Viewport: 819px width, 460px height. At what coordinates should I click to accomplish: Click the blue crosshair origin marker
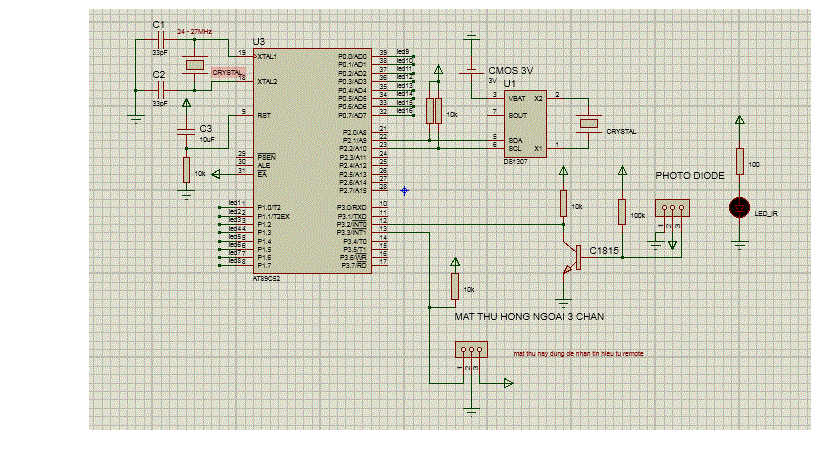404,191
